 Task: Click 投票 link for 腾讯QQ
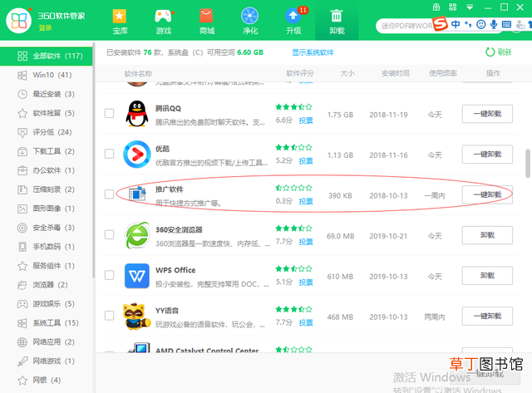coord(306,120)
